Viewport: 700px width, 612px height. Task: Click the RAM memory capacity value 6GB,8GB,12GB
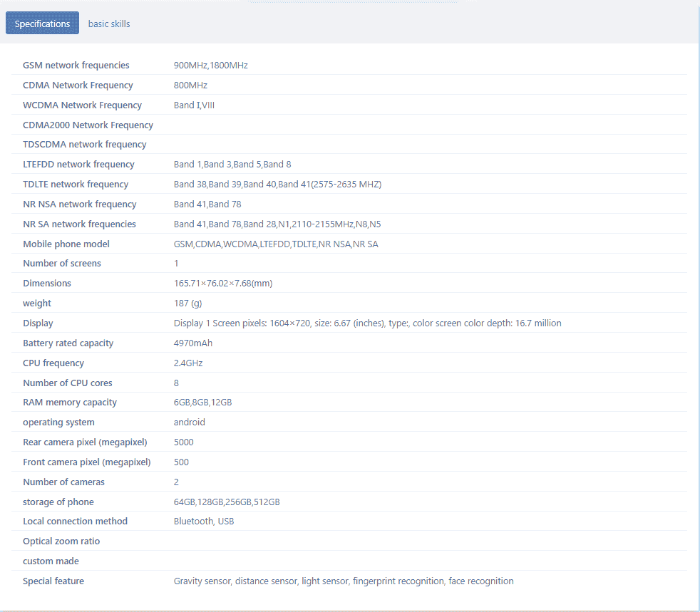[202, 402]
